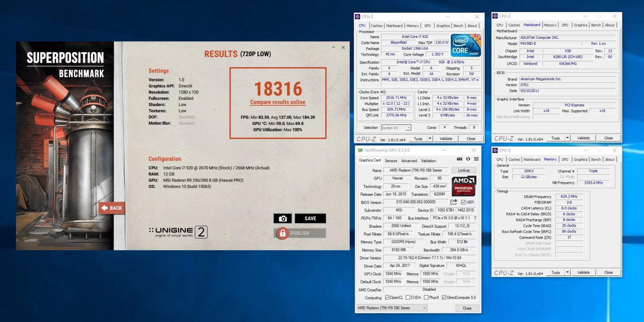Screen dimensions: 644x322
Task: Click the GPU-Z refresh icon
Action: [468, 159]
